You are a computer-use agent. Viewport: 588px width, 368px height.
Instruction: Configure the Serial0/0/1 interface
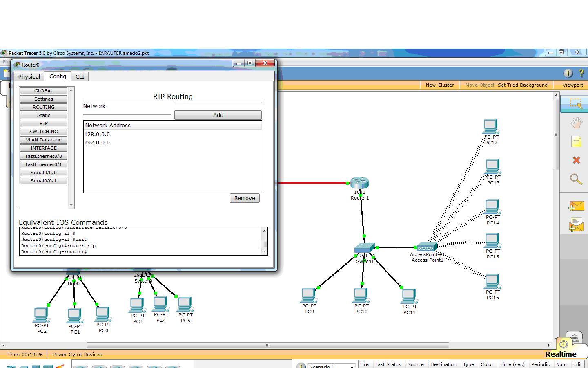[x=44, y=181]
